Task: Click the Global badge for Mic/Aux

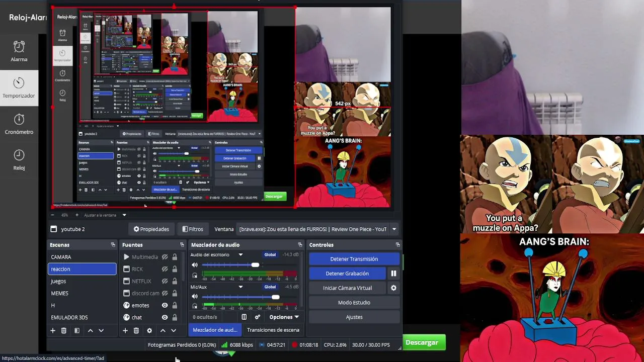Action: (270, 287)
